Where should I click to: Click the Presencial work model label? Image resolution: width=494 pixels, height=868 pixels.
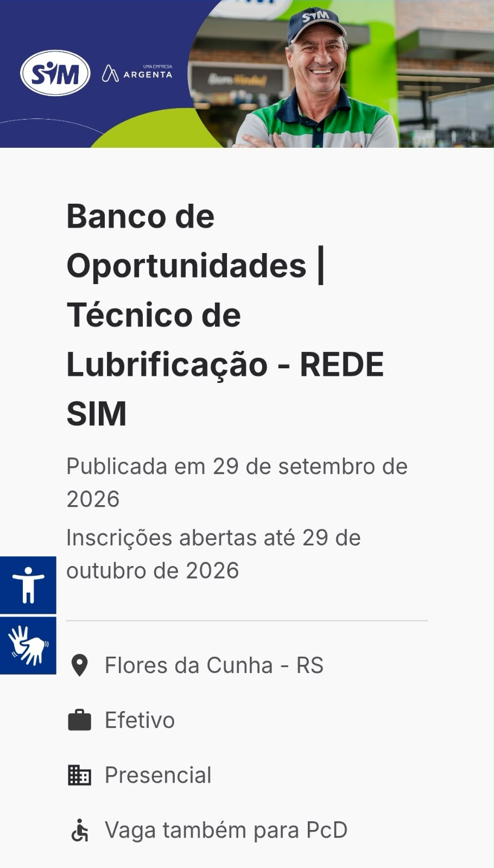pos(158,775)
